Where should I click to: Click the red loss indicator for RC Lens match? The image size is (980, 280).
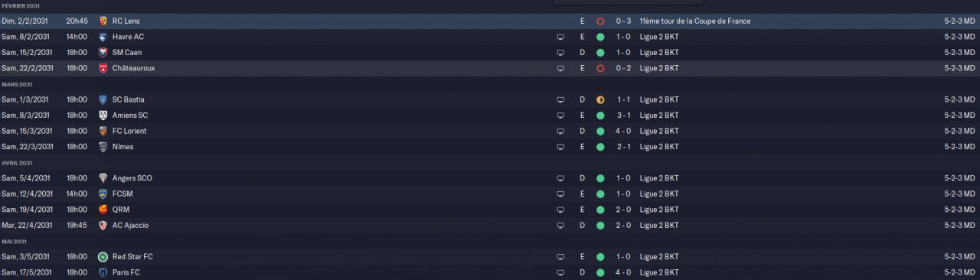pyautogui.click(x=600, y=21)
